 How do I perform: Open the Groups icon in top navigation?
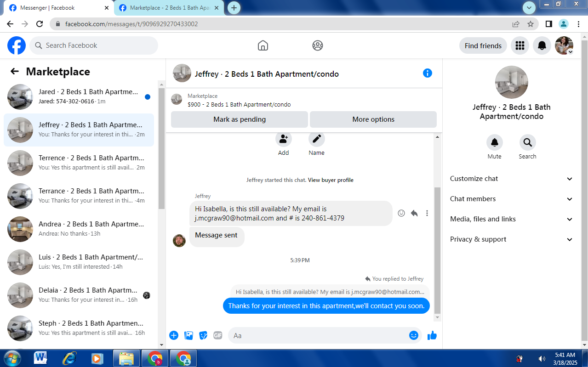[x=317, y=45]
